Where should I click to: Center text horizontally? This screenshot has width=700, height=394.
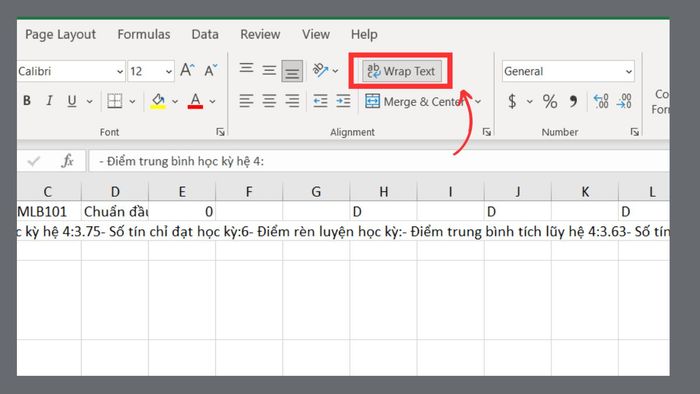269,101
